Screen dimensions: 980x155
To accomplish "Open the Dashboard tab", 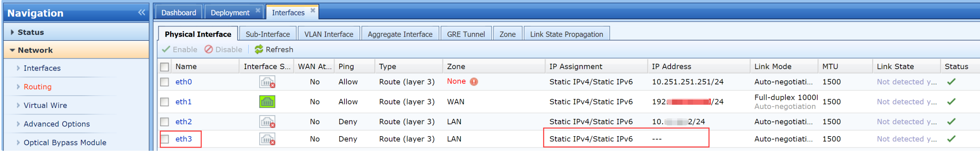I will [x=178, y=13].
